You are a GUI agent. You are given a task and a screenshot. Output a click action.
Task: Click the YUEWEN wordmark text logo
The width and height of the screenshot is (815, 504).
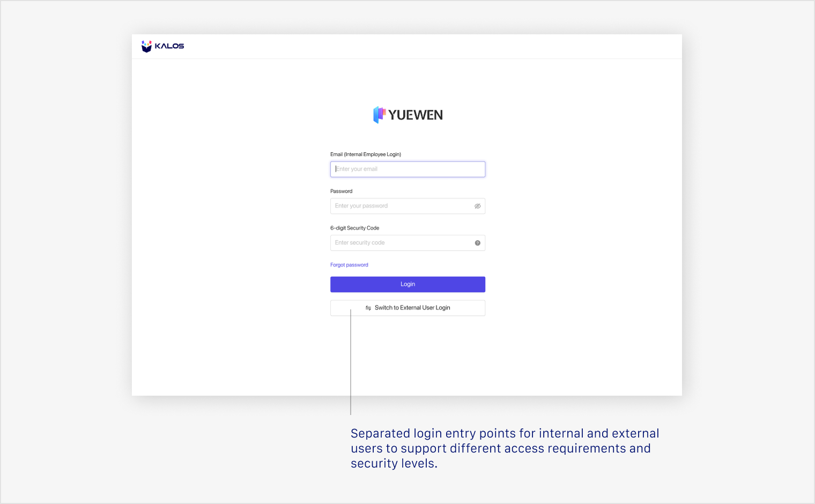pyautogui.click(x=417, y=115)
